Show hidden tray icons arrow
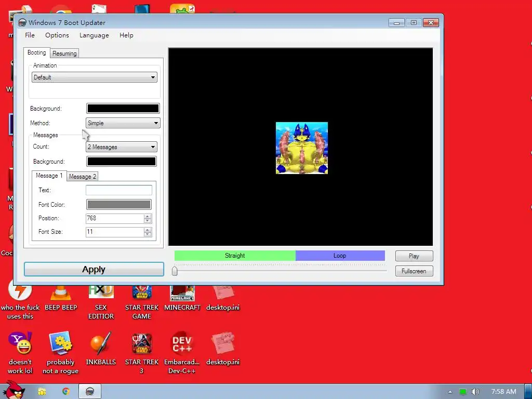This screenshot has width=532, height=399. coord(450,392)
